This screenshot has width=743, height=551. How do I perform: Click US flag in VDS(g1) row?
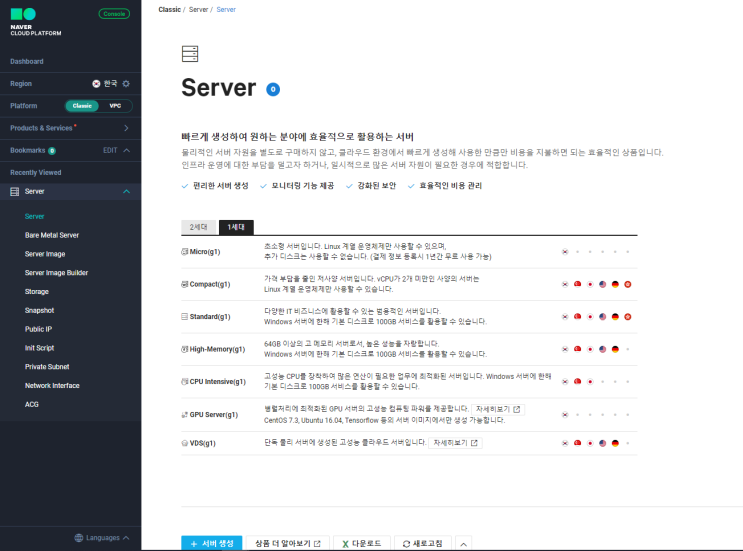[603, 443]
